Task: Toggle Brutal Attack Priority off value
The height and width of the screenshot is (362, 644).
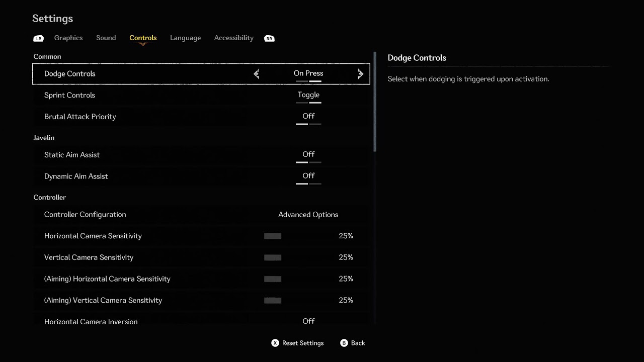Action: (x=308, y=117)
